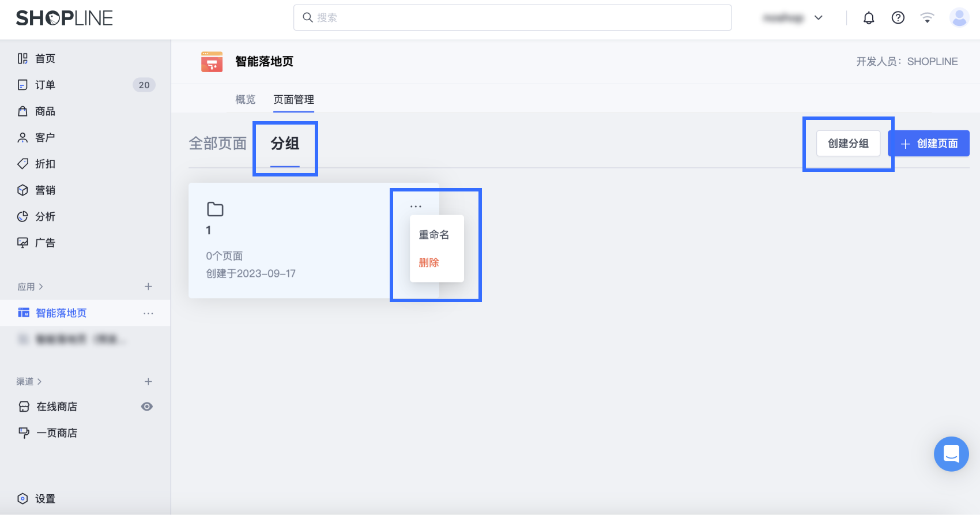Viewport: 980px width, 515px height.
Task: Switch to the 概览 tab
Action: [245, 100]
